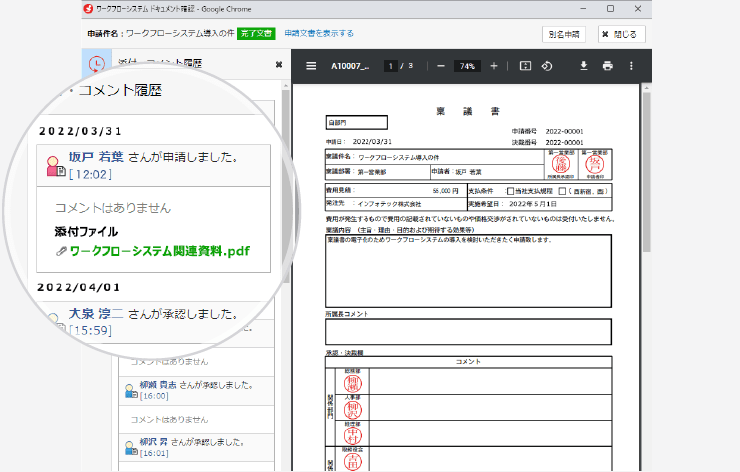Download the PDF document
The image size is (740, 472).
tap(584, 66)
